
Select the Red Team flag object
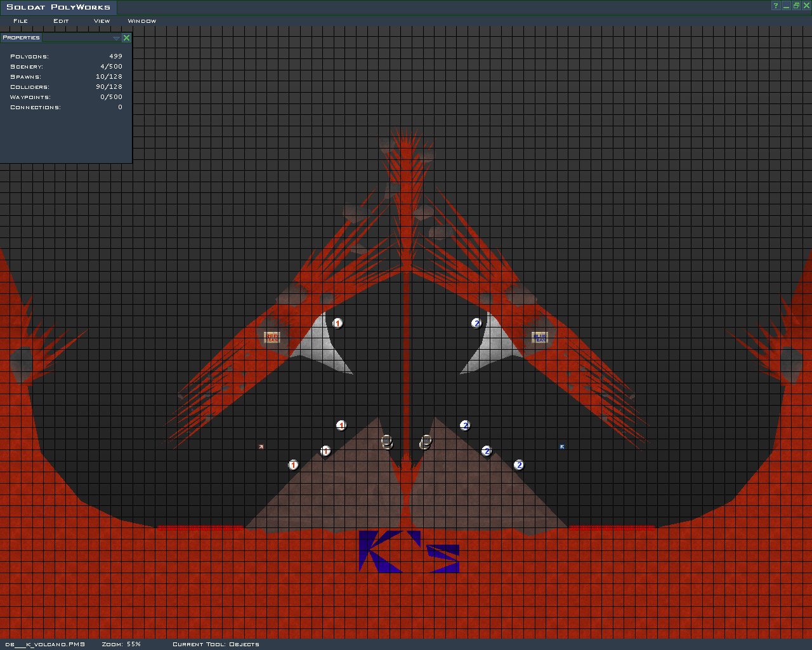click(272, 338)
